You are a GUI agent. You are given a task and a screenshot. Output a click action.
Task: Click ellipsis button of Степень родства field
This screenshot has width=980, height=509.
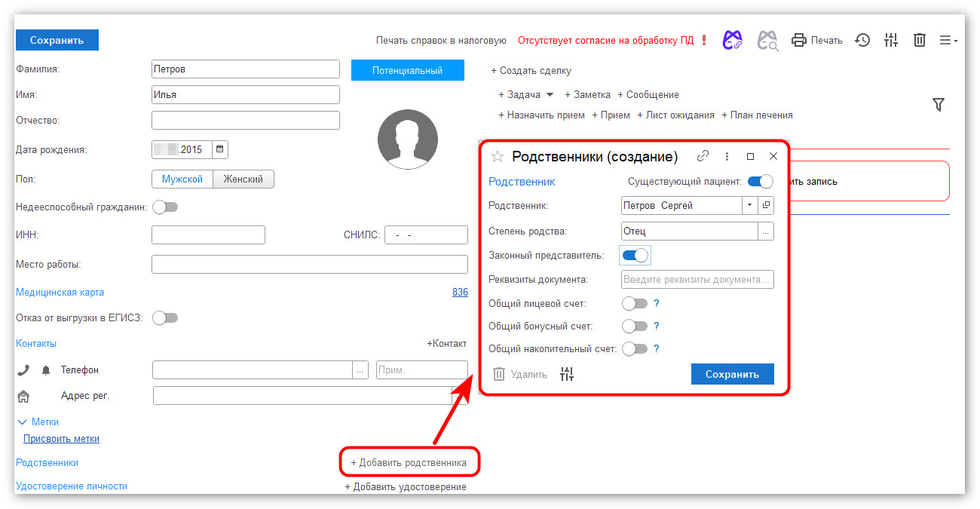pos(766,232)
